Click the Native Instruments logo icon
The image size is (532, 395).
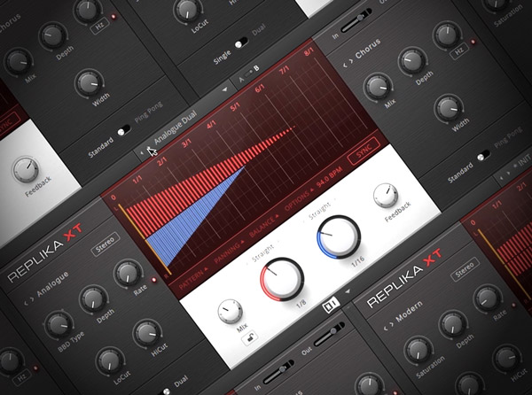[x=331, y=305]
